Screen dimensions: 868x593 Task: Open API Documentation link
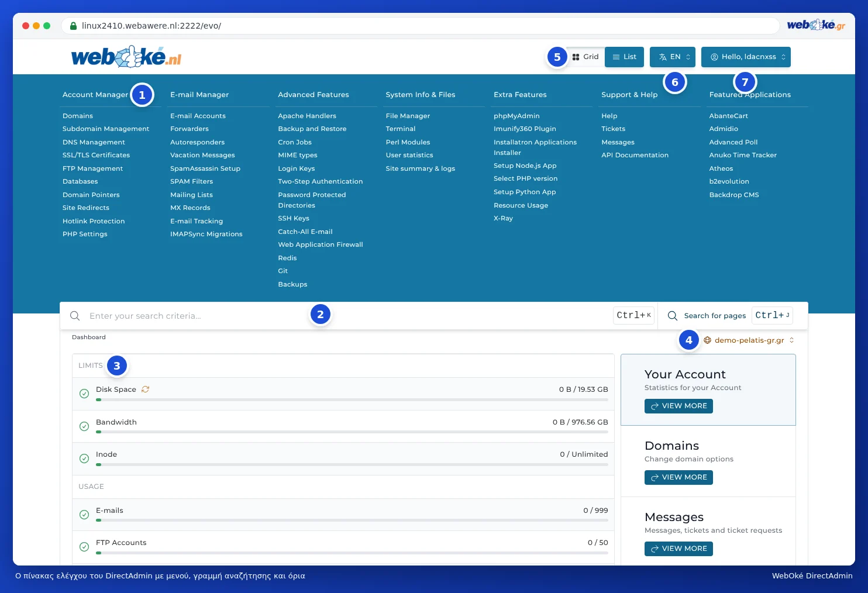click(635, 155)
